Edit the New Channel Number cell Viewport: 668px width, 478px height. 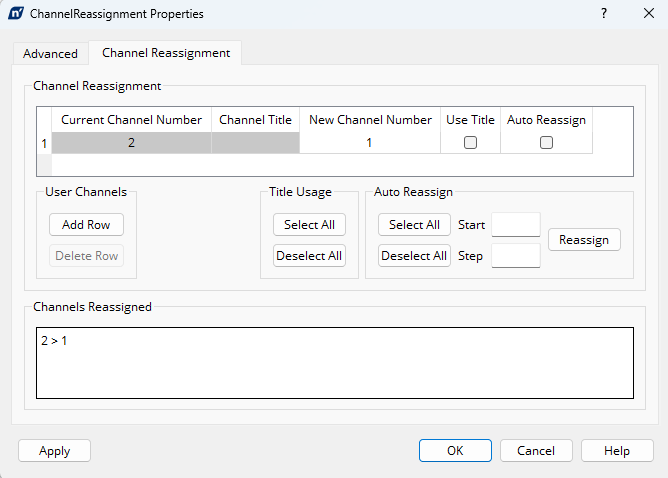click(x=369, y=143)
